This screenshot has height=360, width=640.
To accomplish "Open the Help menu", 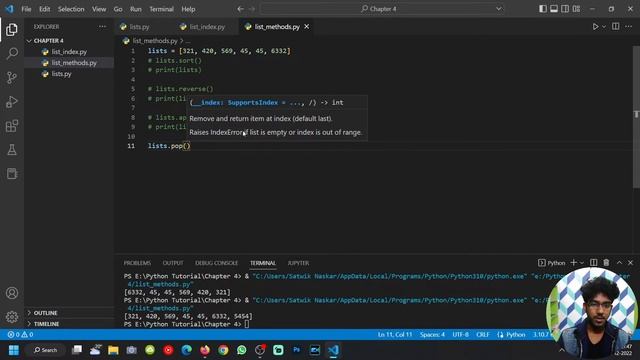I will pos(188,9).
